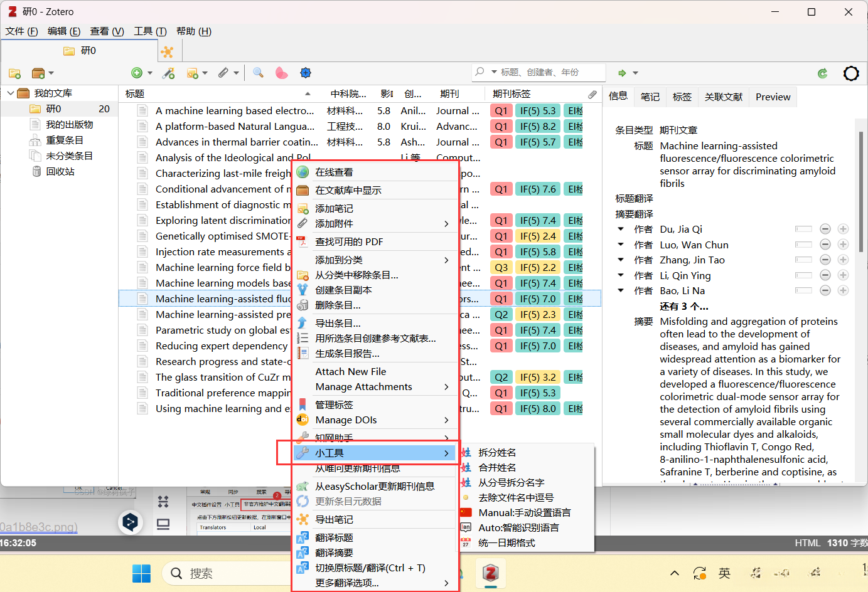Viewport: 868px width, 592px height.
Task: Open the orange graph view tab icon
Action: pyautogui.click(x=167, y=51)
